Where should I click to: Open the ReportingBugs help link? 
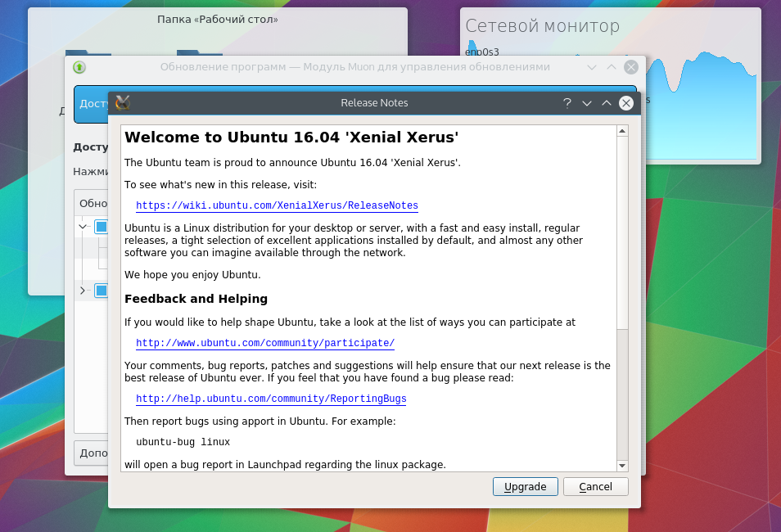tap(271, 399)
